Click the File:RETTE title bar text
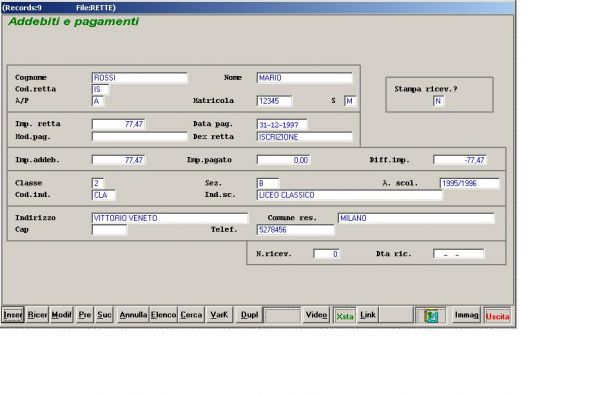600x394 pixels. click(96, 8)
